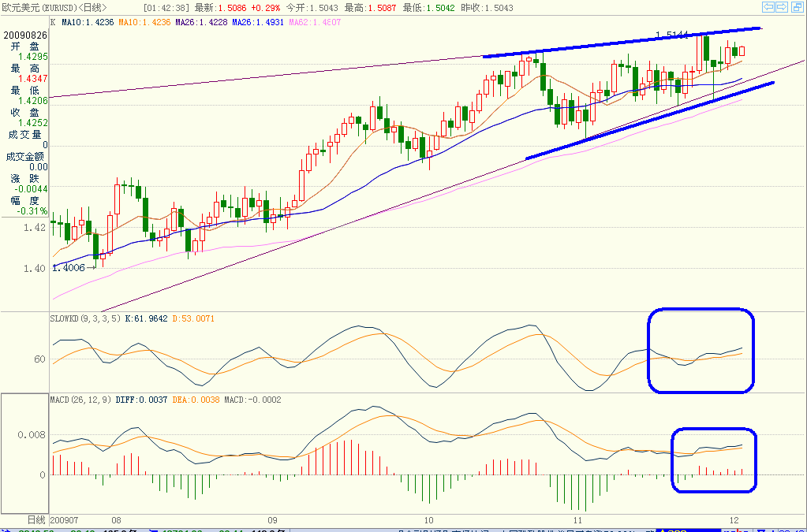Click the 60 level label in SLOWKD panel
The image size is (807, 532).
click(40, 359)
